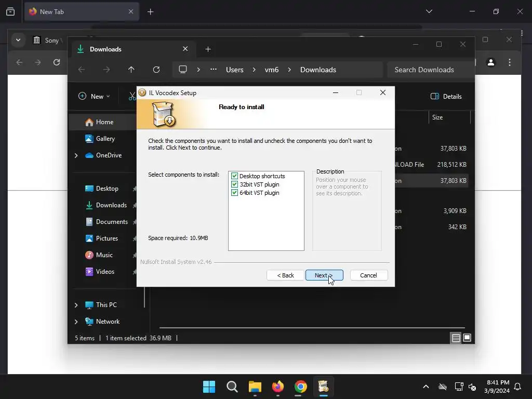Uncheck the Desktop shortcuts component

[234, 176]
